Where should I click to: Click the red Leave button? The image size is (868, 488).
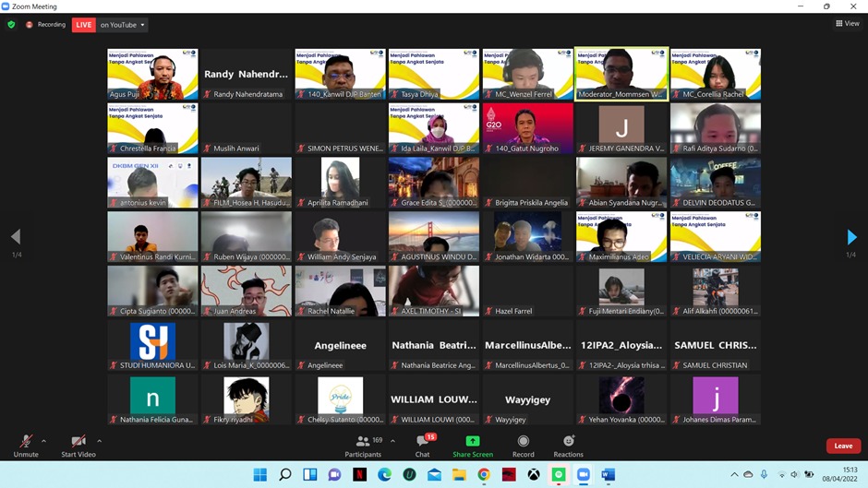click(x=842, y=446)
